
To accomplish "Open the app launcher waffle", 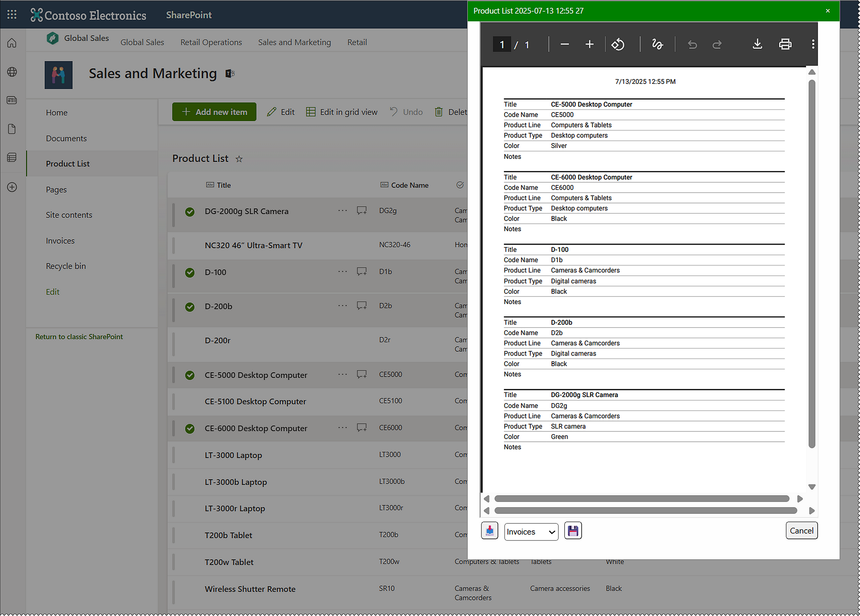I will [x=12, y=14].
